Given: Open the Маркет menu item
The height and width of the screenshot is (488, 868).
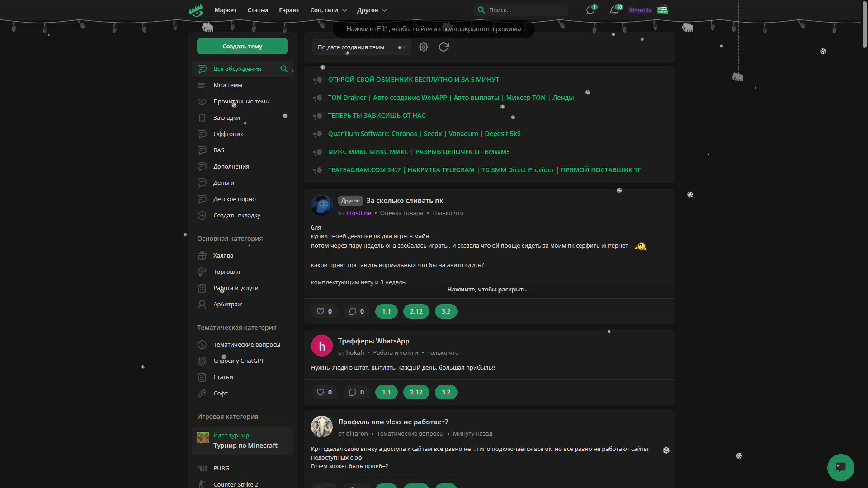Looking at the screenshot, I should tap(225, 10).
